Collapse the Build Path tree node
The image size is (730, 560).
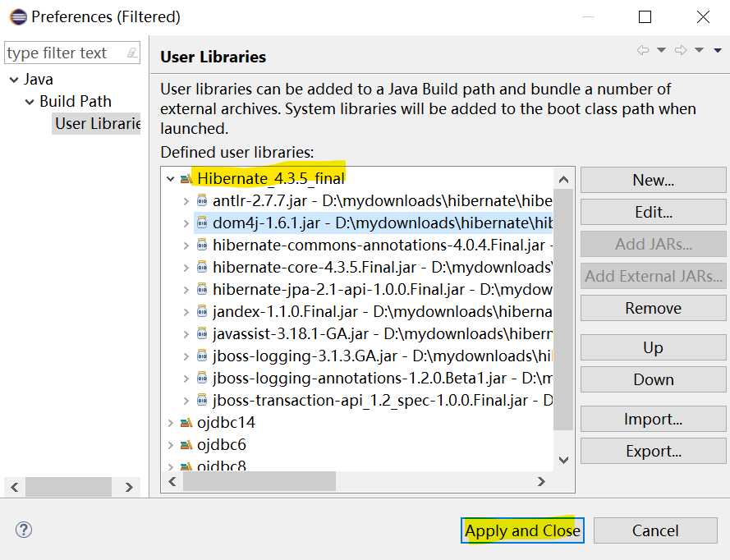pos(30,102)
